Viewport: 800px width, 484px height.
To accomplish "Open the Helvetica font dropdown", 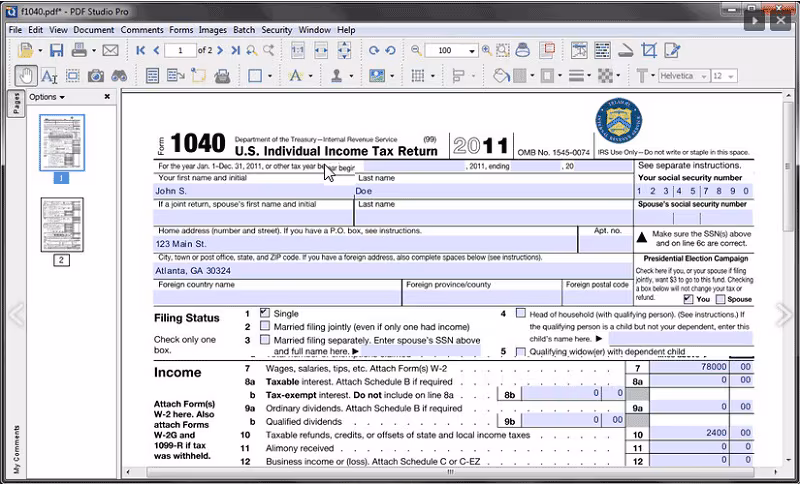I will 704,76.
